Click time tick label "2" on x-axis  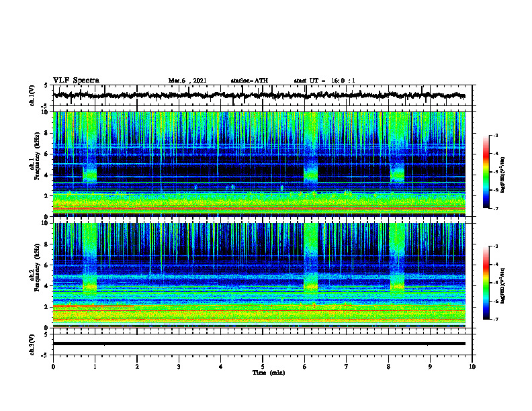click(137, 367)
